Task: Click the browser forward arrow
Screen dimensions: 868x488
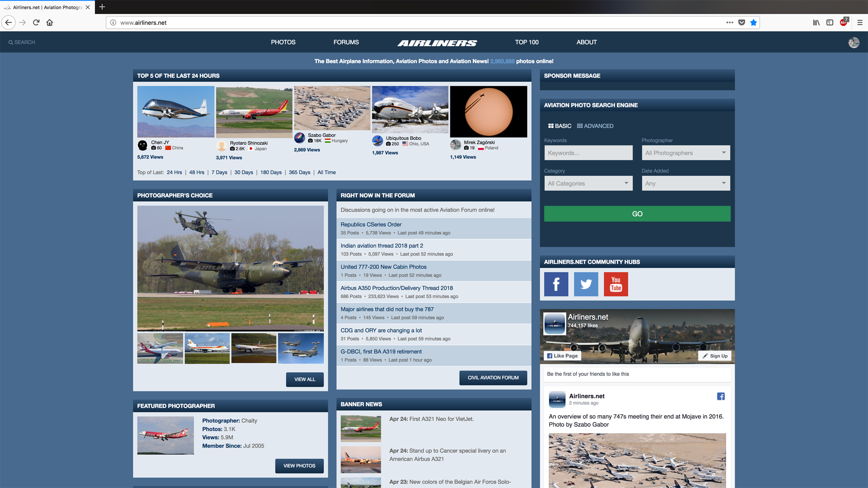Action: point(23,23)
